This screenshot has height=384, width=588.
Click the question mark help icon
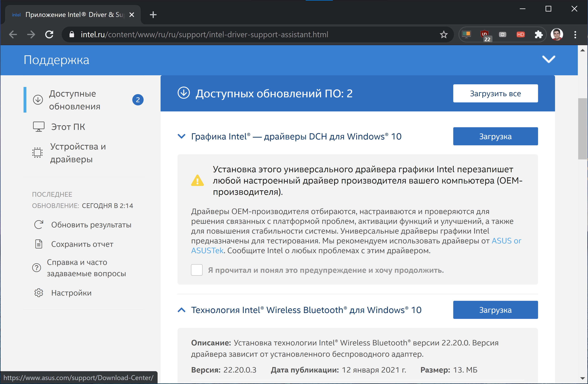tap(37, 267)
